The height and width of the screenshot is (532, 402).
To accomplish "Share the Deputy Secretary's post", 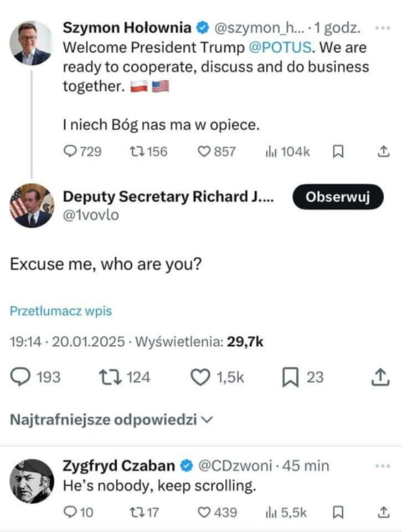I will point(379,377).
